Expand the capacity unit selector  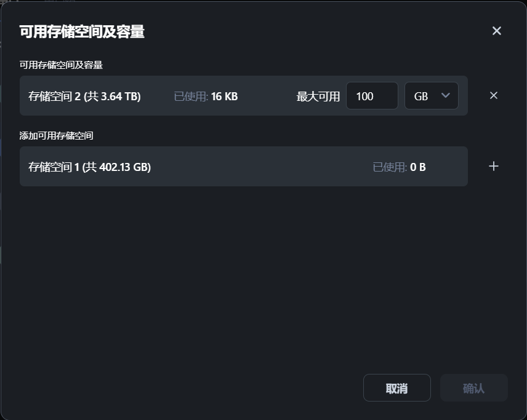pyautogui.click(x=431, y=95)
